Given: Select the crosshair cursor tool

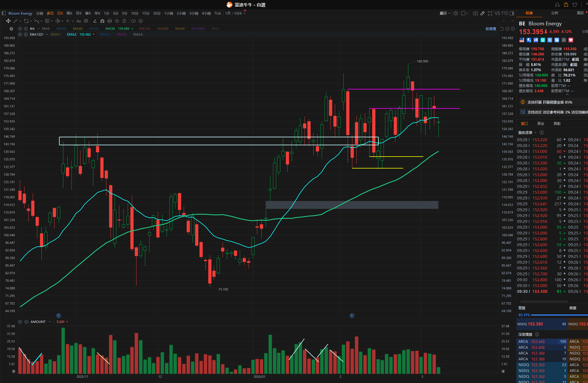Looking at the screenshot, I should pyautogui.click(x=8, y=21).
